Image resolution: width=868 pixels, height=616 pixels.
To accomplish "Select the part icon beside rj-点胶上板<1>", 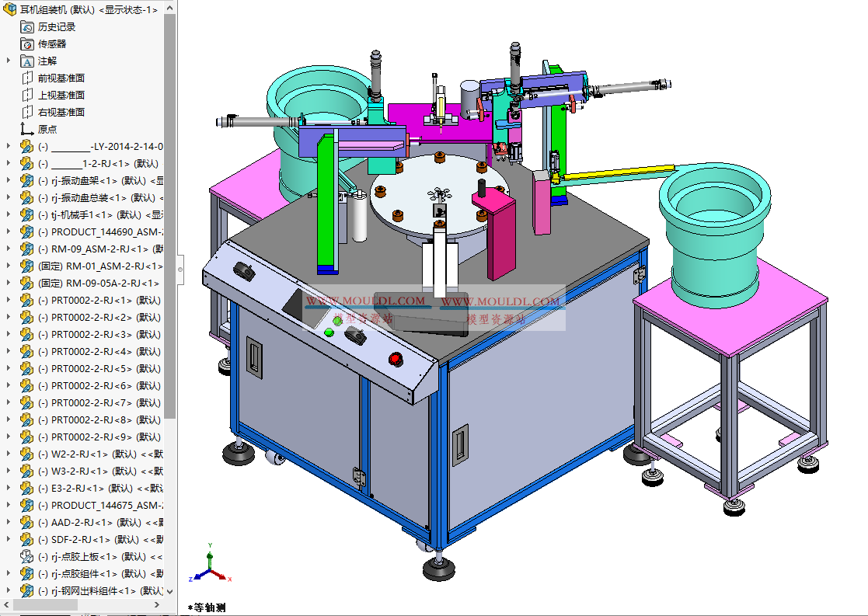I will (25, 556).
